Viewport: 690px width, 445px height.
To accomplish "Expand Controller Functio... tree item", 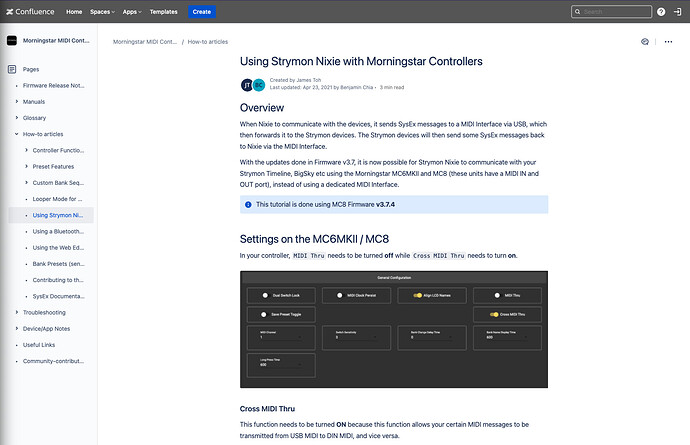I will click(x=26, y=151).
